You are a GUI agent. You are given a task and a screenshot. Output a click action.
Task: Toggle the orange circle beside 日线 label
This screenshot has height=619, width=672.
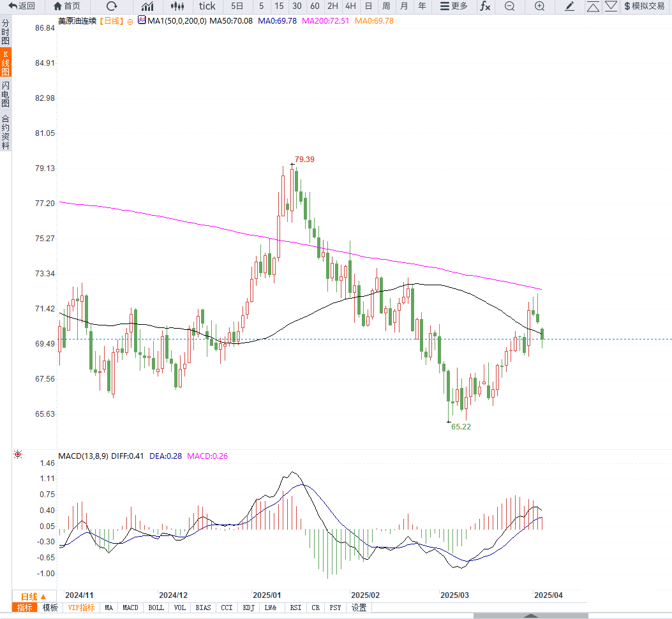pos(130,22)
